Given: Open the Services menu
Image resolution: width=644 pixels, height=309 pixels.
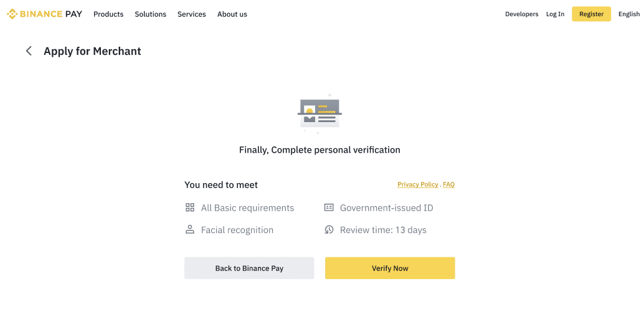Looking at the screenshot, I should (192, 14).
